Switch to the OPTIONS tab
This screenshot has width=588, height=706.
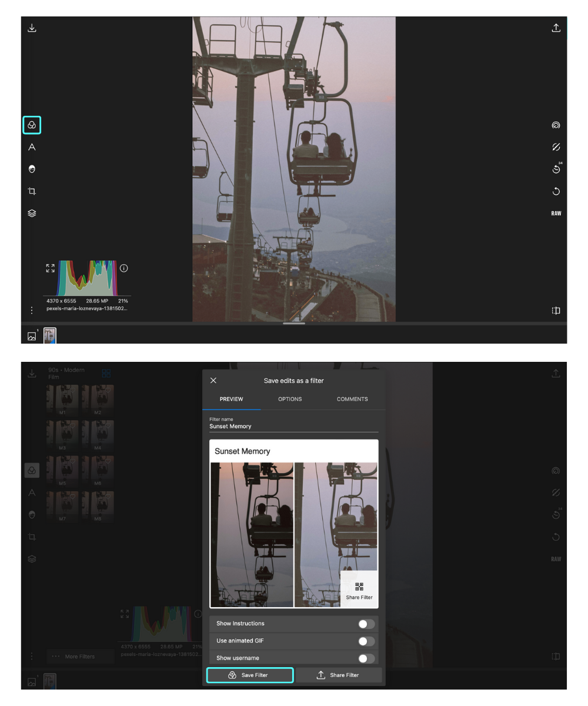(x=290, y=399)
